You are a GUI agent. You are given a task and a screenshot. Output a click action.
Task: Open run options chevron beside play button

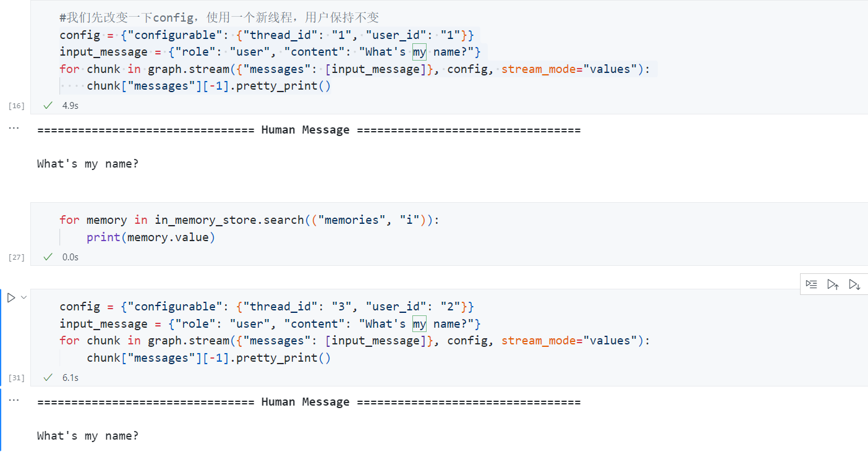(x=24, y=297)
